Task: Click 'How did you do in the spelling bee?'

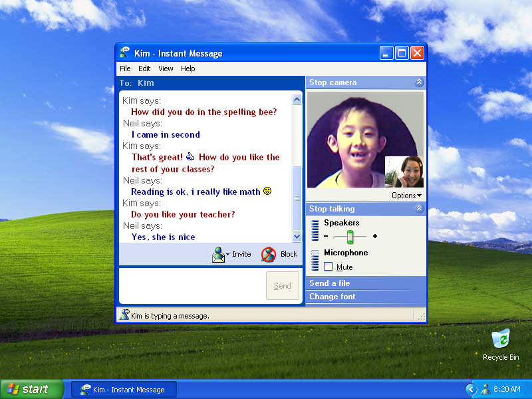Action: pos(204,112)
